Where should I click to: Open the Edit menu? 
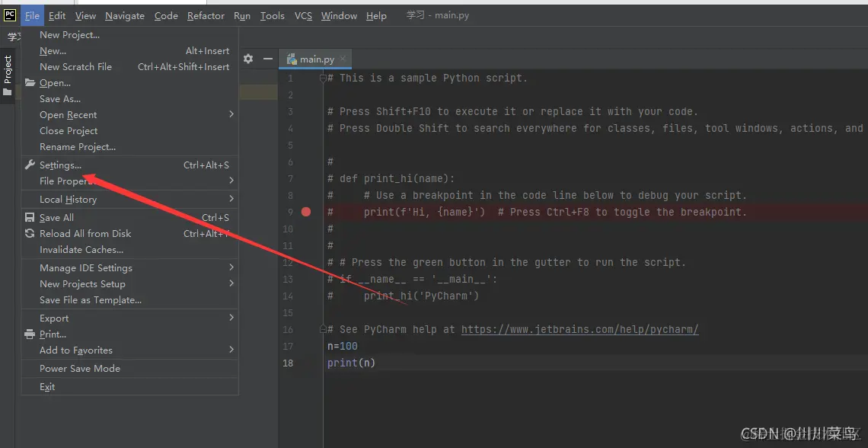pyautogui.click(x=57, y=15)
